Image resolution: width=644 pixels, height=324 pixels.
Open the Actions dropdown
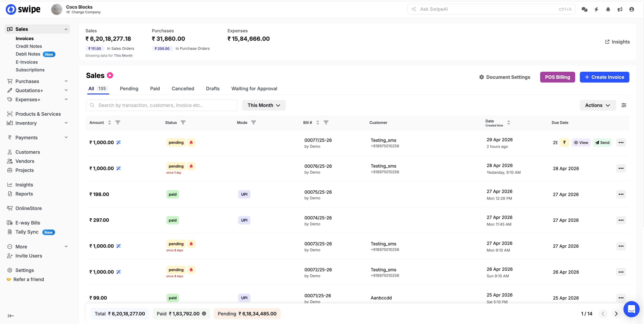(x=598, y=105)
